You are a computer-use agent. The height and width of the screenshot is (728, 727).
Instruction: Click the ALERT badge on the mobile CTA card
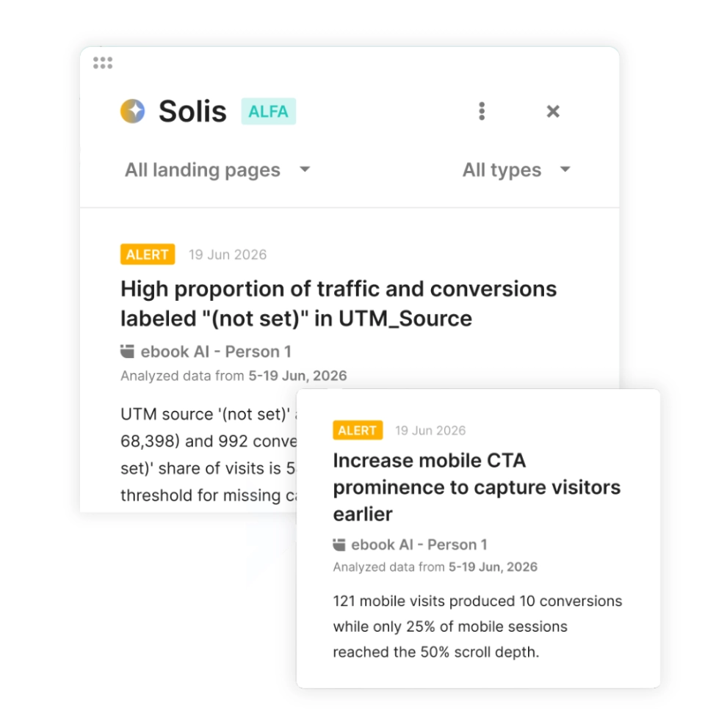358,430
